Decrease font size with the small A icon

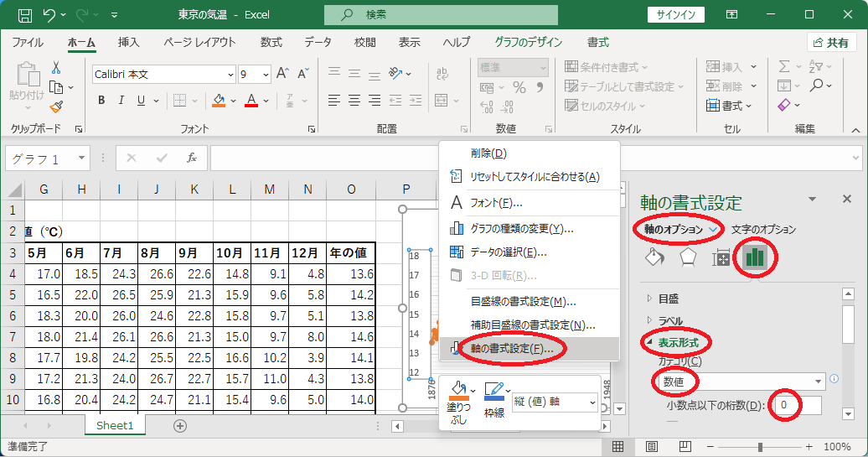(302, 73)
